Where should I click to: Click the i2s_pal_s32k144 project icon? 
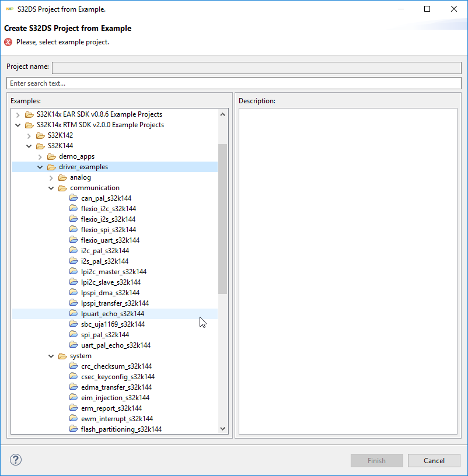point(74,261)
